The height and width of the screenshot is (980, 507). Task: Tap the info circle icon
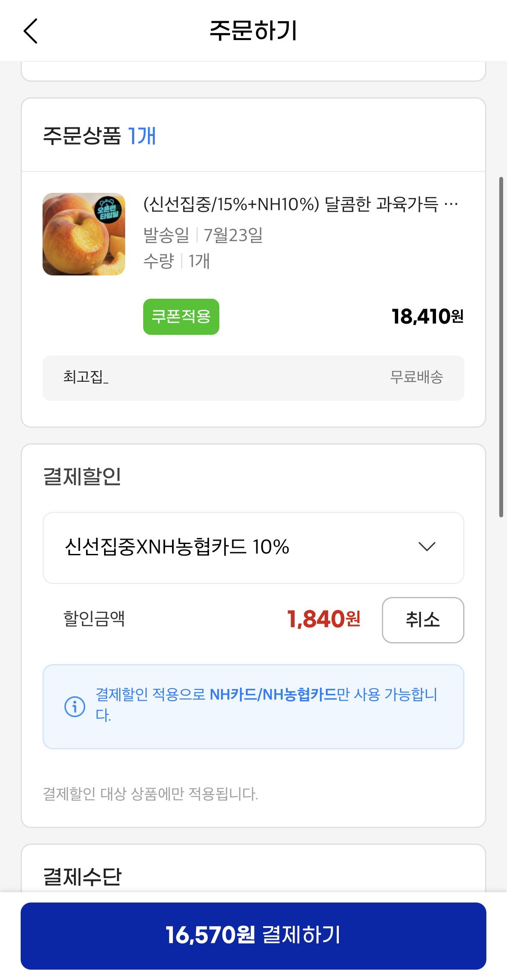pyautogui.click(x=75, y=706)
